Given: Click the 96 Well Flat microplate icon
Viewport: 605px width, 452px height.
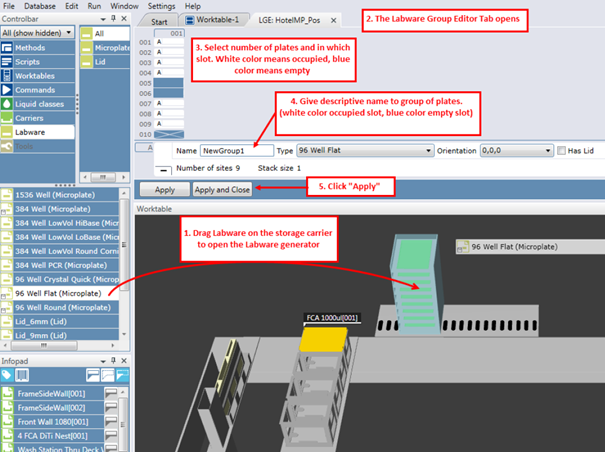Looking at the screenshot, I should (x=7, y=294).
